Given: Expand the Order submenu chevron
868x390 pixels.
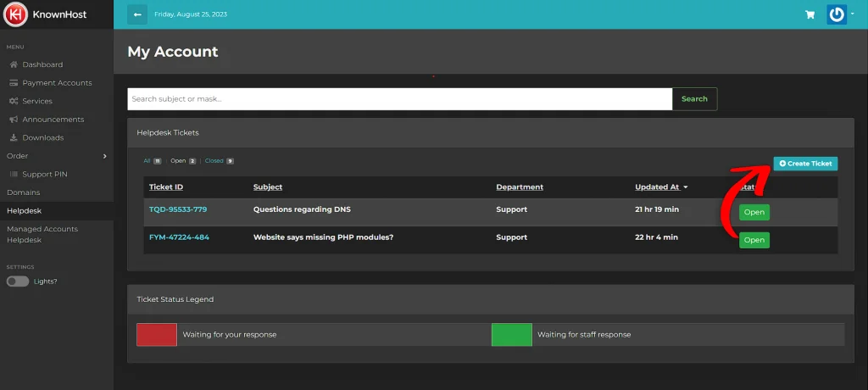Looking at the screenshot, I should coord(104,156).
